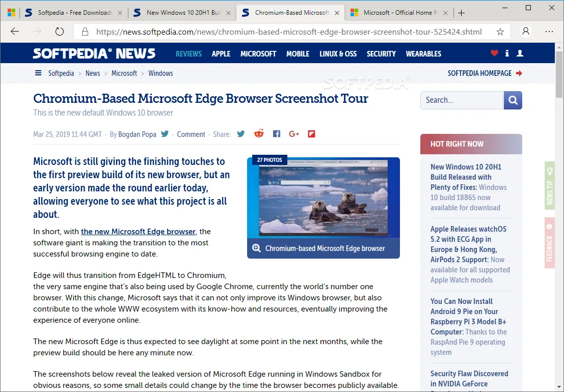The height and width of the screenshot is (392, 564).
Task: Go back using the browser back arrow
Action: pos(15,32)
